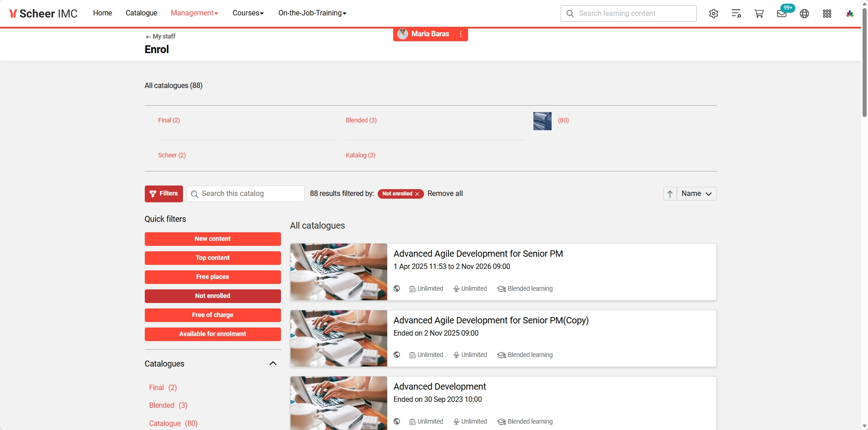
Task: Click Remove all filters
Action: (x=445, y=194)
